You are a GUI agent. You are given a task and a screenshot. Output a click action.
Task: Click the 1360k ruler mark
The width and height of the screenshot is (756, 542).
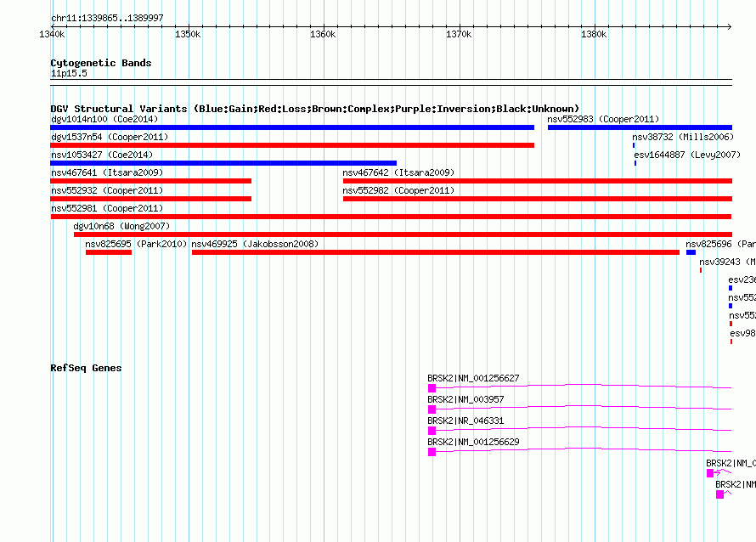click(x=323, y=34)
